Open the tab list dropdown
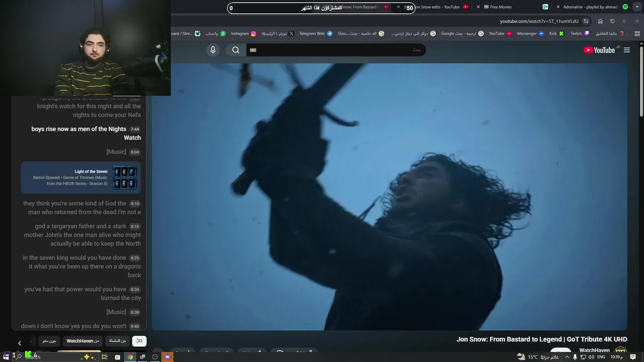This screenshot has width=644, height=362. tap(637, 7)
